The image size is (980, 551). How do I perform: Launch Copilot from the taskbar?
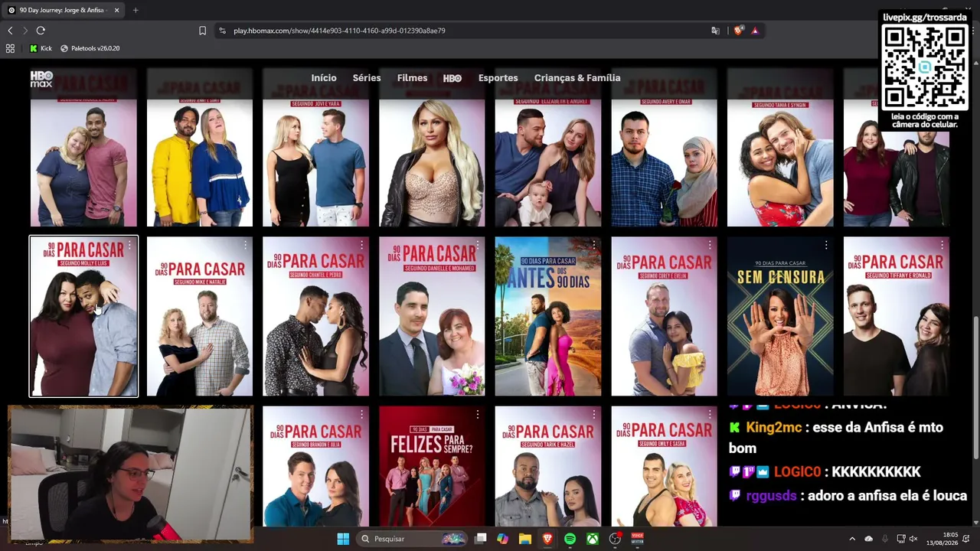pyautogui.click(x=502, y=539)
